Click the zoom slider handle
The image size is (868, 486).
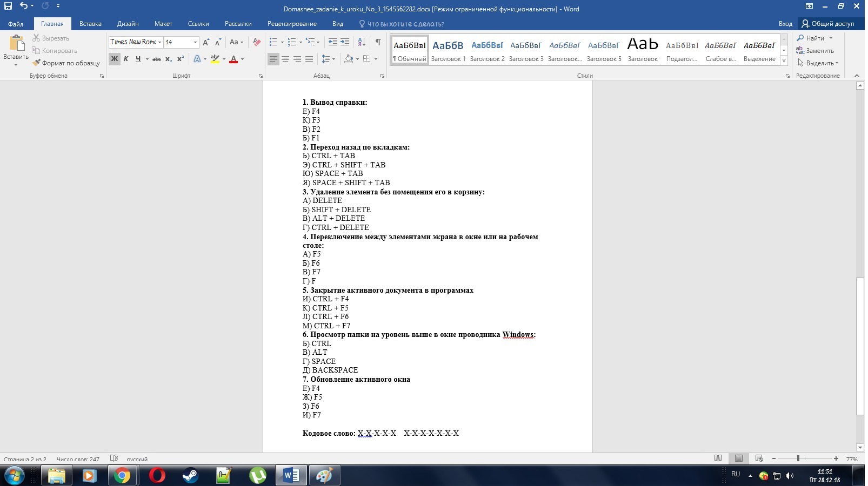798,458
